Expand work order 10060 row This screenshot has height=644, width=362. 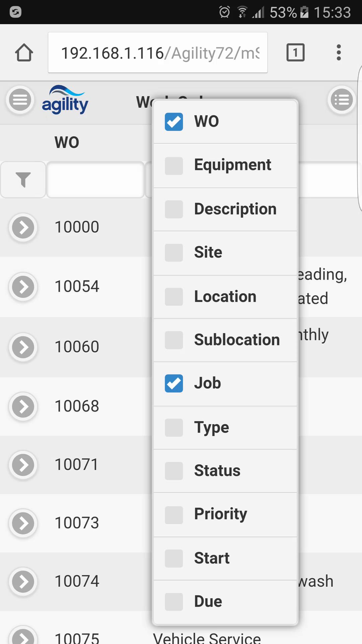(x=23, y=347)
